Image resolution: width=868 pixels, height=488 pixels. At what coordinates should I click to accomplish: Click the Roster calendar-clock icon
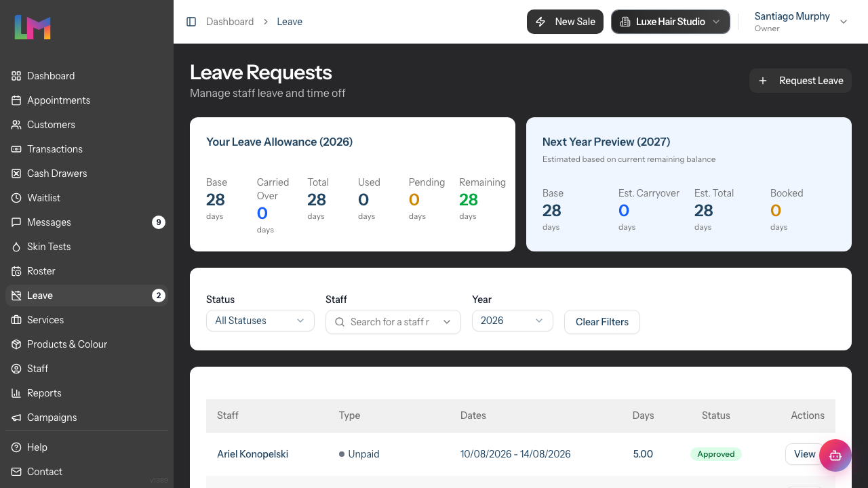[x=16, y=271]
